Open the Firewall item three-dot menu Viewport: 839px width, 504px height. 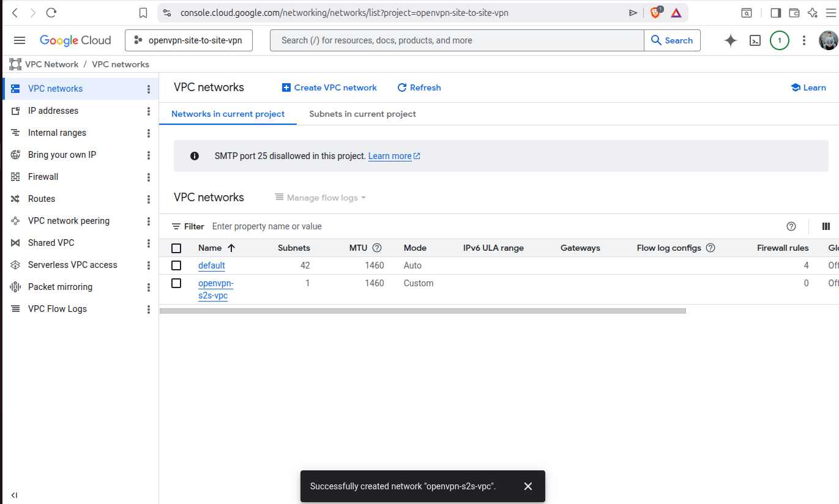click(x=149, y=177)
